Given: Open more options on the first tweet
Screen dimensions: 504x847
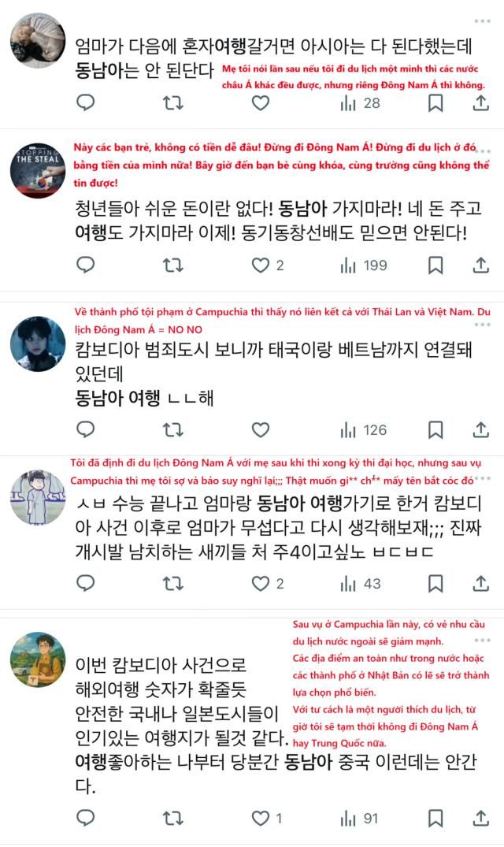Looking at the screenshot, I should click(x=482, y=21).
